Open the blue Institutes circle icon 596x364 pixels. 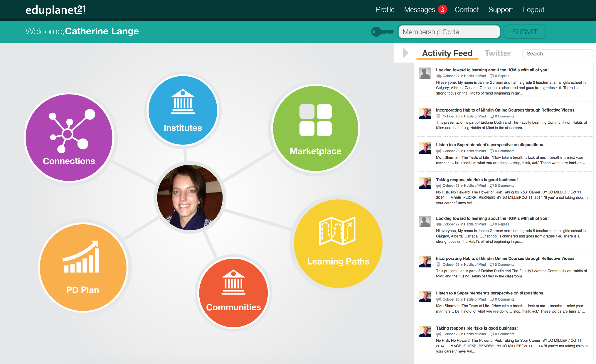[183, 110]
